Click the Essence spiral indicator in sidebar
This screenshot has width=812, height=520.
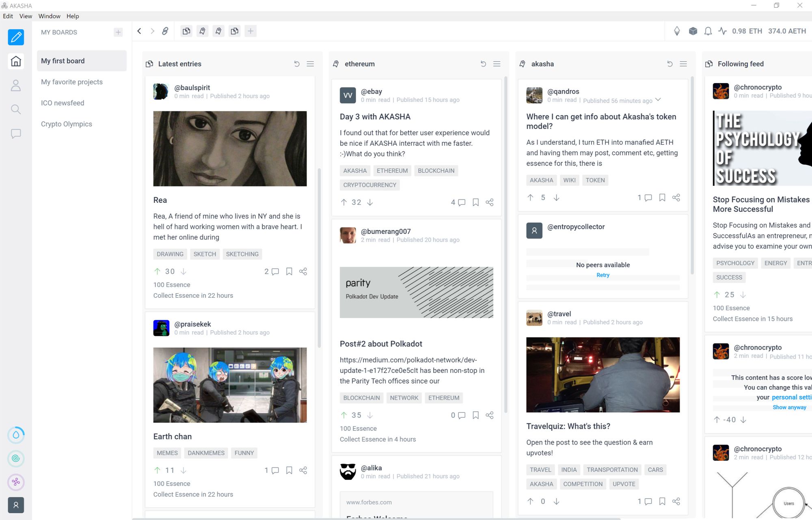point(16,458)
